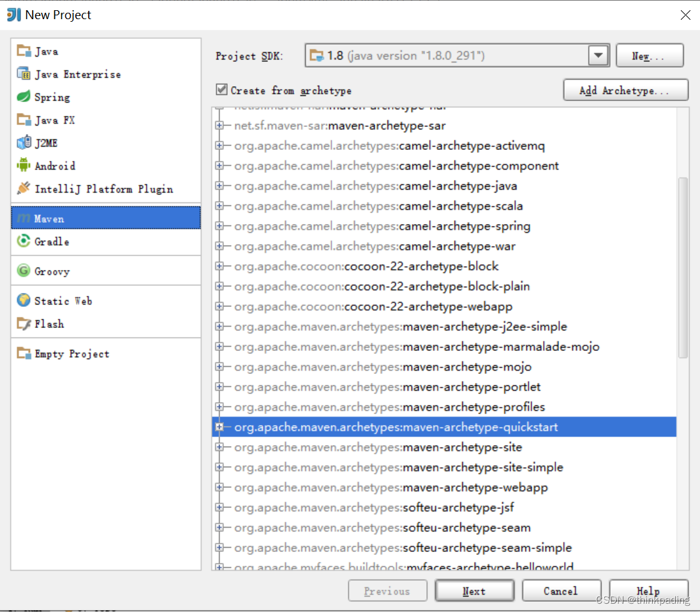The width and height of the screenshot is (700, 612).
Task: Select maven-archetype-portlet archetype
Action: [444, 387]
